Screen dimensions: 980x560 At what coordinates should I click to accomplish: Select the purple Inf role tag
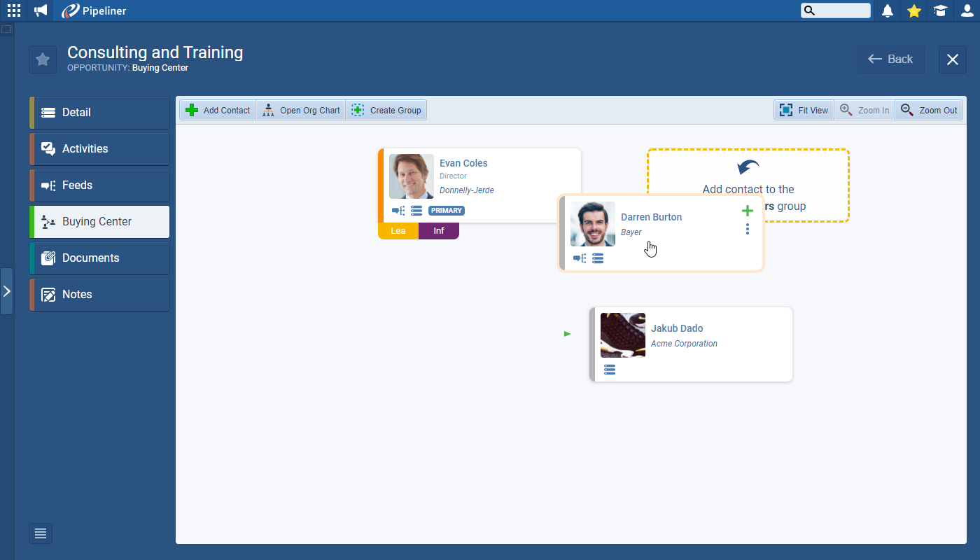point(438,231)
